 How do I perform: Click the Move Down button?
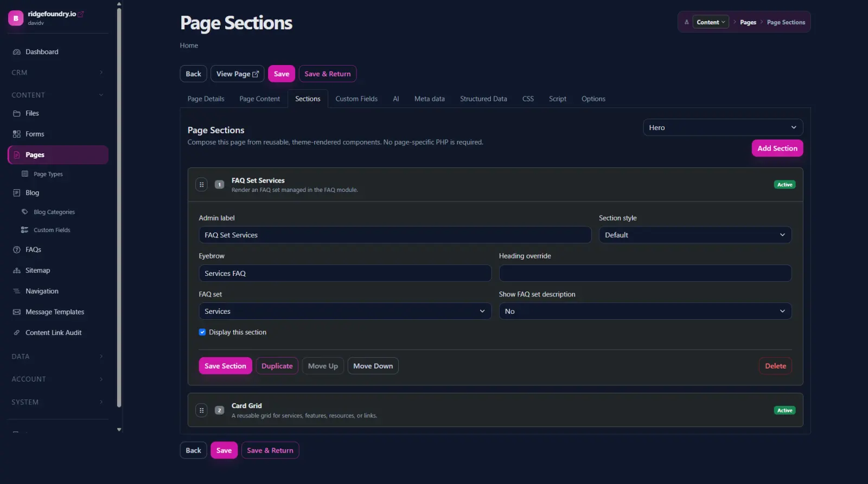click(373, 366)
